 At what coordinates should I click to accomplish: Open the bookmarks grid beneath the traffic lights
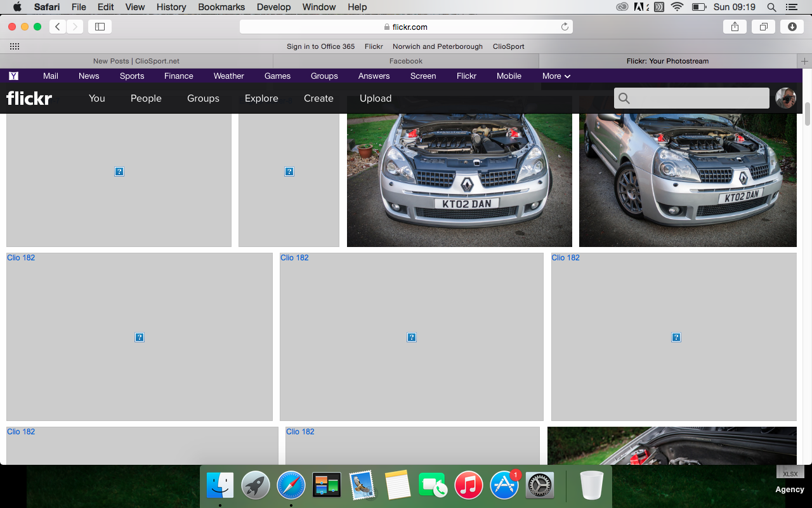coord(14,46)
